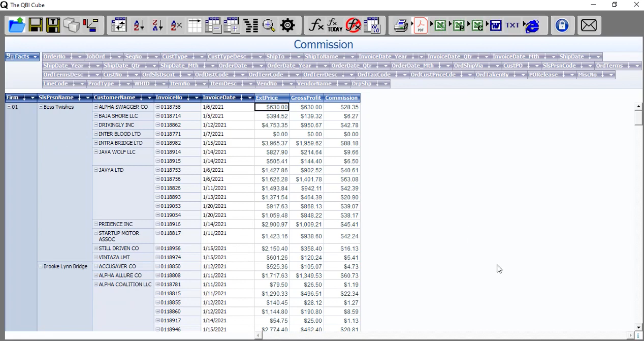This screenshot has width=644, height=341.
Task: Export to Word document icon
Action: [x=496, y=25]
